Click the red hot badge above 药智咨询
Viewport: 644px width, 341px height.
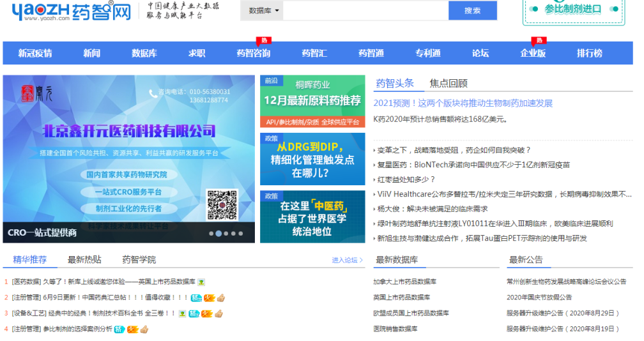(264, 41)
